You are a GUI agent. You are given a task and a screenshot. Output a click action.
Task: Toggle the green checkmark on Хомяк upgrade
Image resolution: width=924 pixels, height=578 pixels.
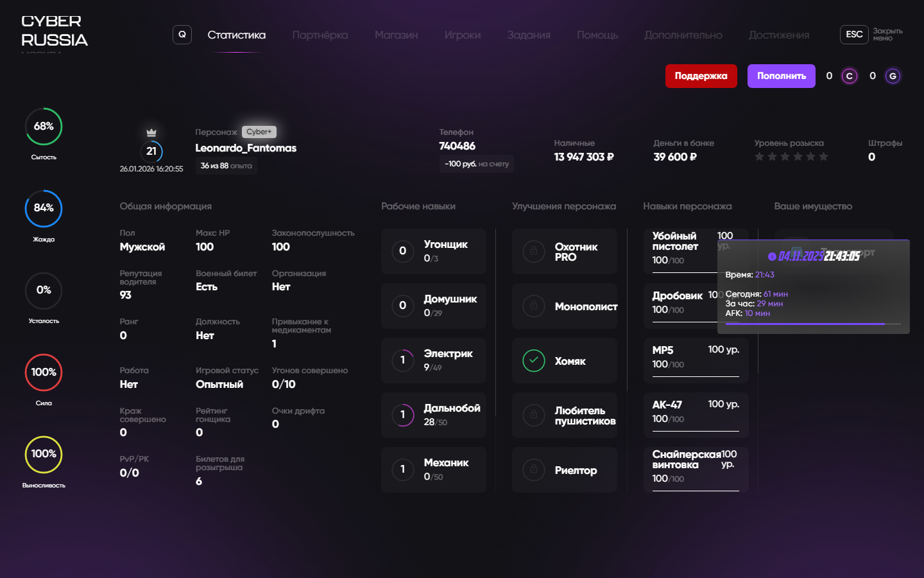533,361
